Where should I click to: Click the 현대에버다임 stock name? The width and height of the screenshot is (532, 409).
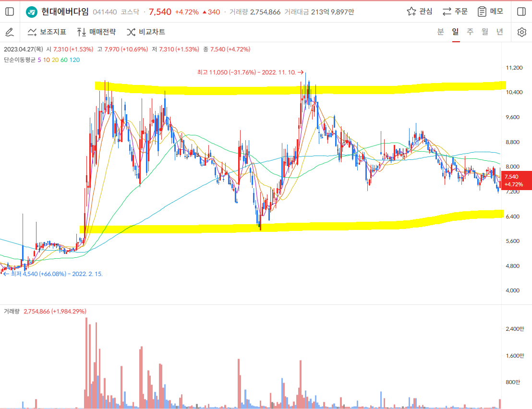point(65,12)
